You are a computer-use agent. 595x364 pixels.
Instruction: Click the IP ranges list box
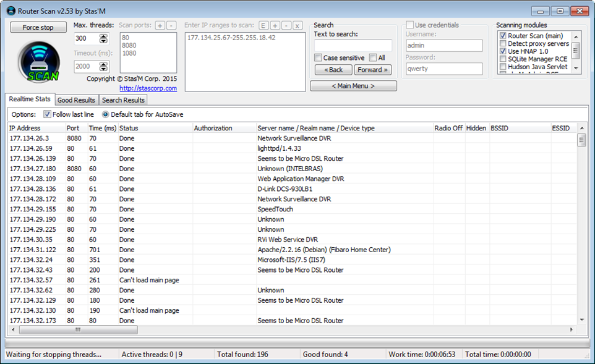tap(245, 62)
